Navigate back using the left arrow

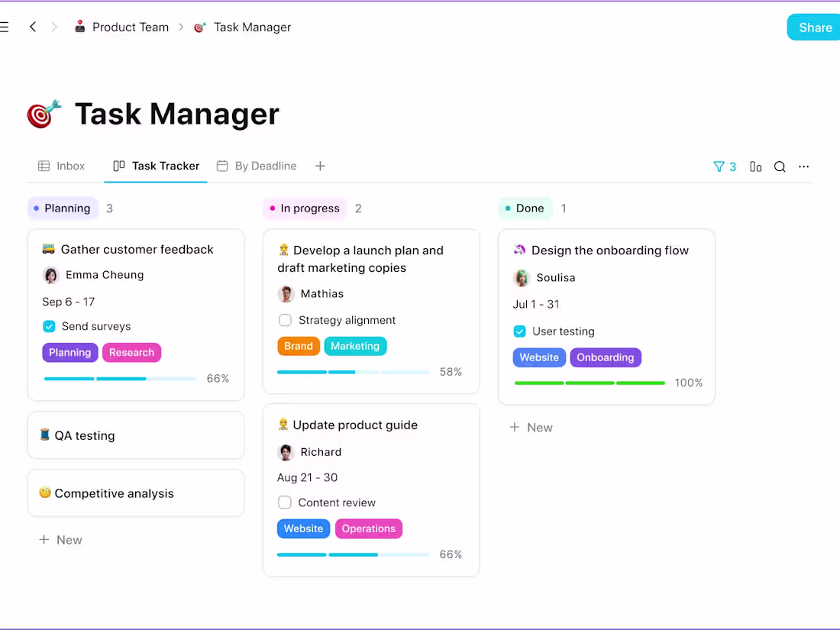click(33, 27)
